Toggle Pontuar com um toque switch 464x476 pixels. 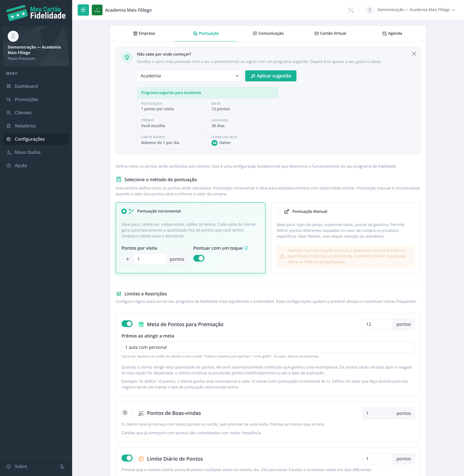199,258
